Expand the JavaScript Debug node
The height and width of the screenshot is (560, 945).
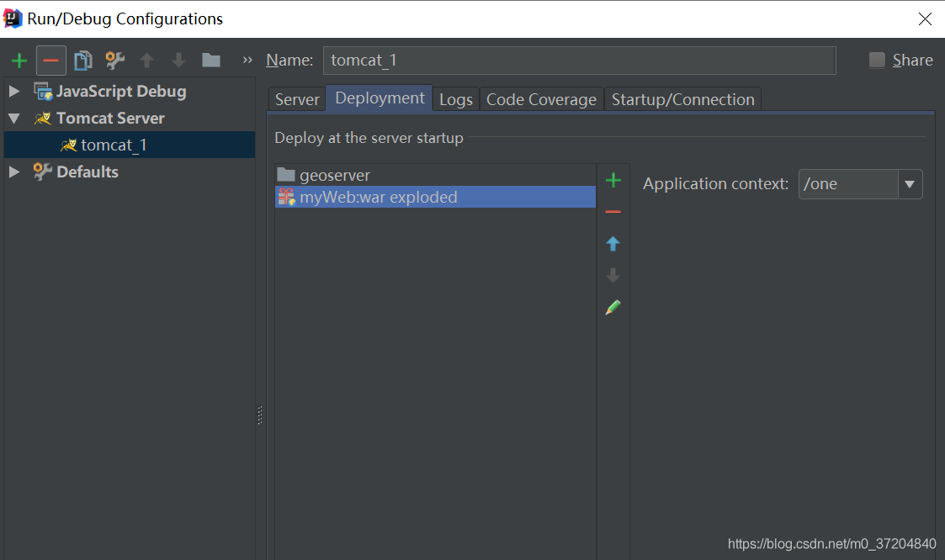[x=14, y=91]
